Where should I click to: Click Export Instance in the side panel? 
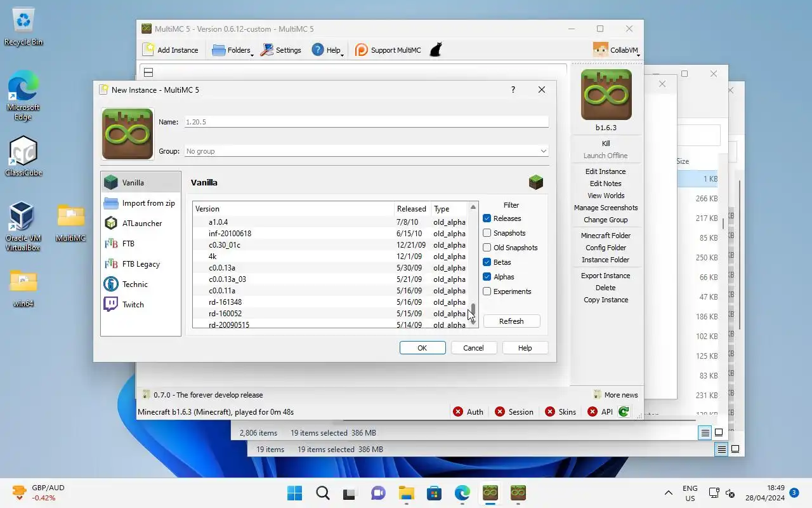point(606,276)
